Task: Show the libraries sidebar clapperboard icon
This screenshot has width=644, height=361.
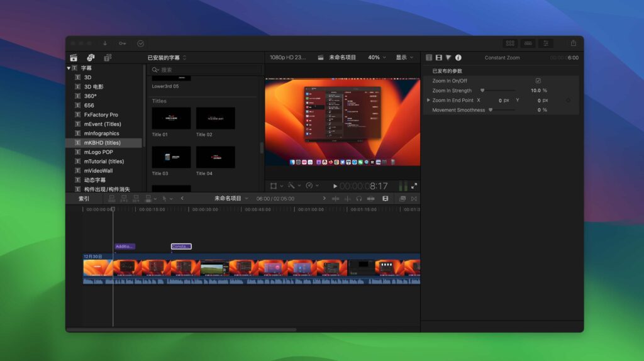Action: 74,57
